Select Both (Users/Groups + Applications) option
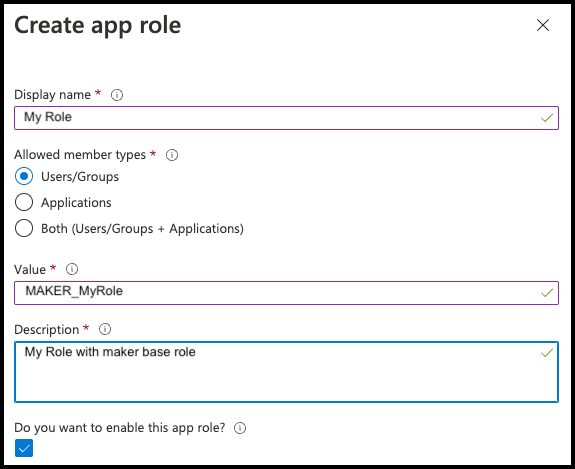The height and width of the screenshot is (469, 575). (24, 228)
